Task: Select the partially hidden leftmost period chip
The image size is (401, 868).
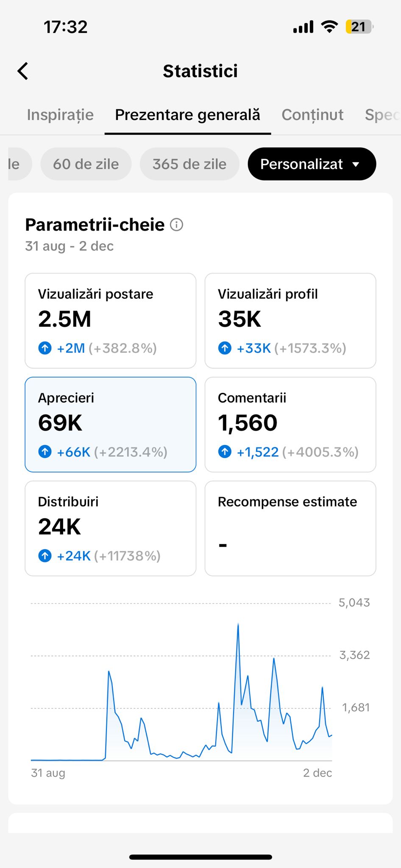Action: (x=16, y=164)
